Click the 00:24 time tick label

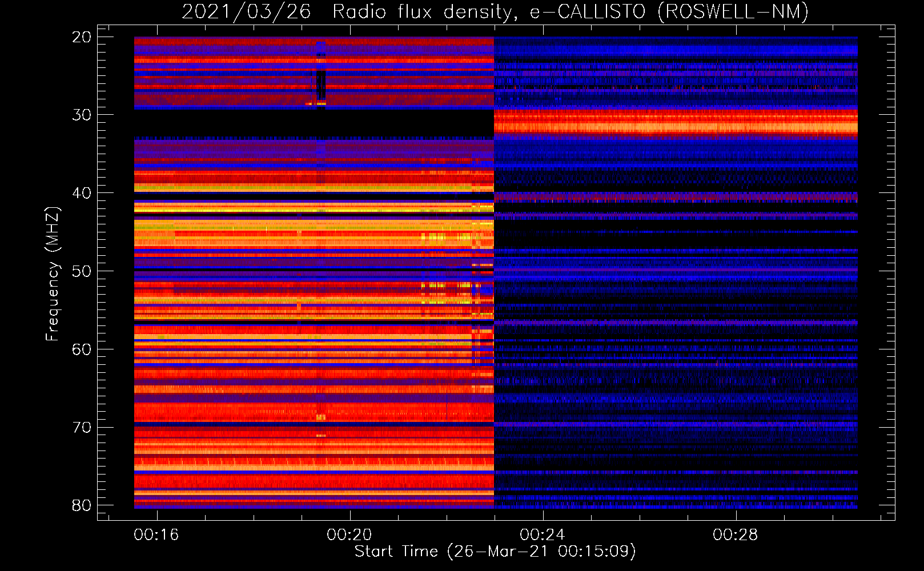pos(543,535)
